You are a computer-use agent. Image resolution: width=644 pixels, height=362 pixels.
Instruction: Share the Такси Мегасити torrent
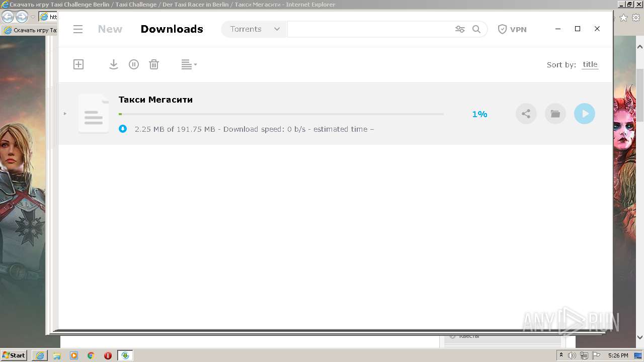(x=526, y=114)
